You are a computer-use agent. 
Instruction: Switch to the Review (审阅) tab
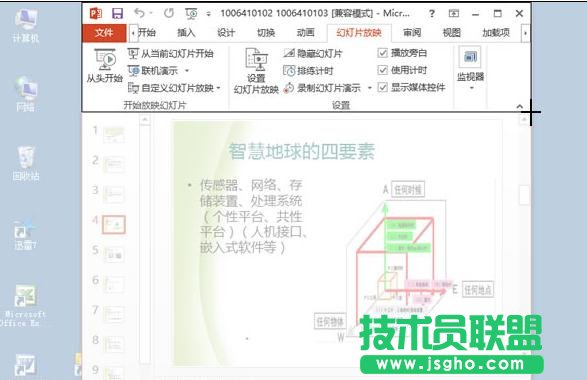click(x=412, y=33)
